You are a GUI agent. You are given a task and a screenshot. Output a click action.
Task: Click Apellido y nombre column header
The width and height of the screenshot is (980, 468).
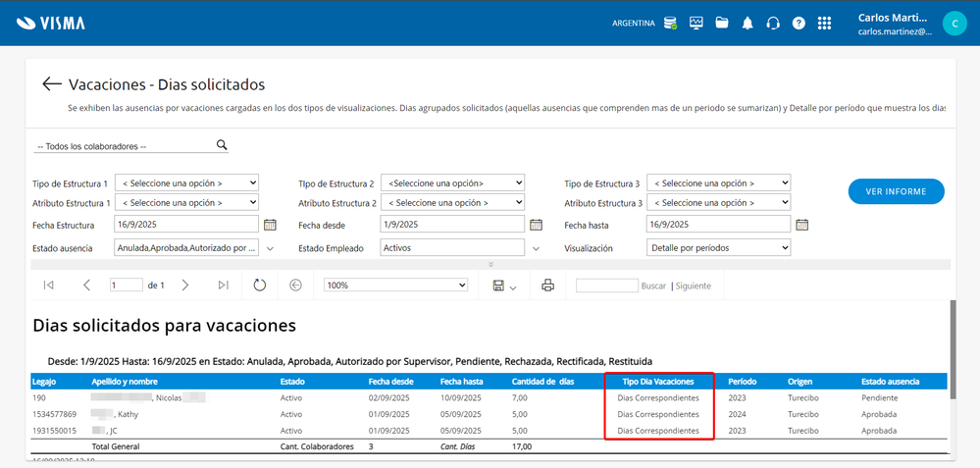[x=125, y=381]
